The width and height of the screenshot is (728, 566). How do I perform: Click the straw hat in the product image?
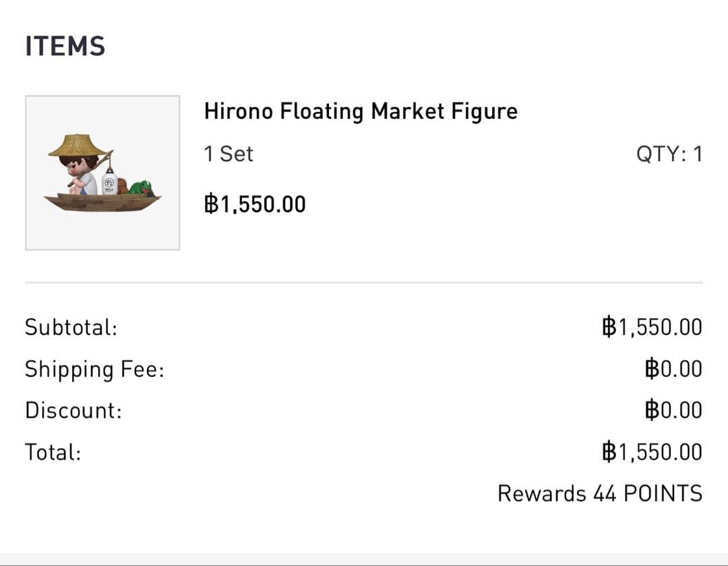pos(75,145)
